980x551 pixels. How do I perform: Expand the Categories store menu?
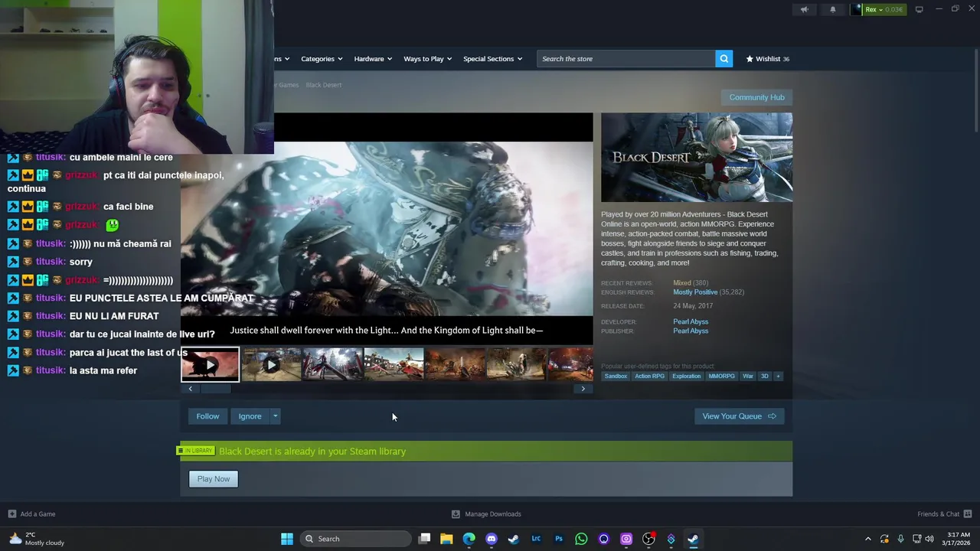[x=322, y=59]
